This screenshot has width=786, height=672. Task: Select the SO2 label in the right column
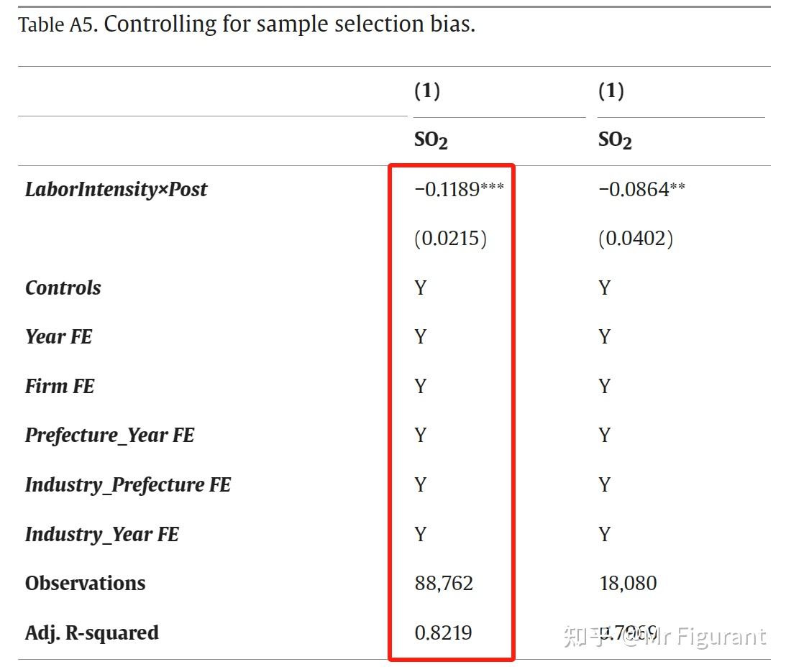[x=615, y=140]
